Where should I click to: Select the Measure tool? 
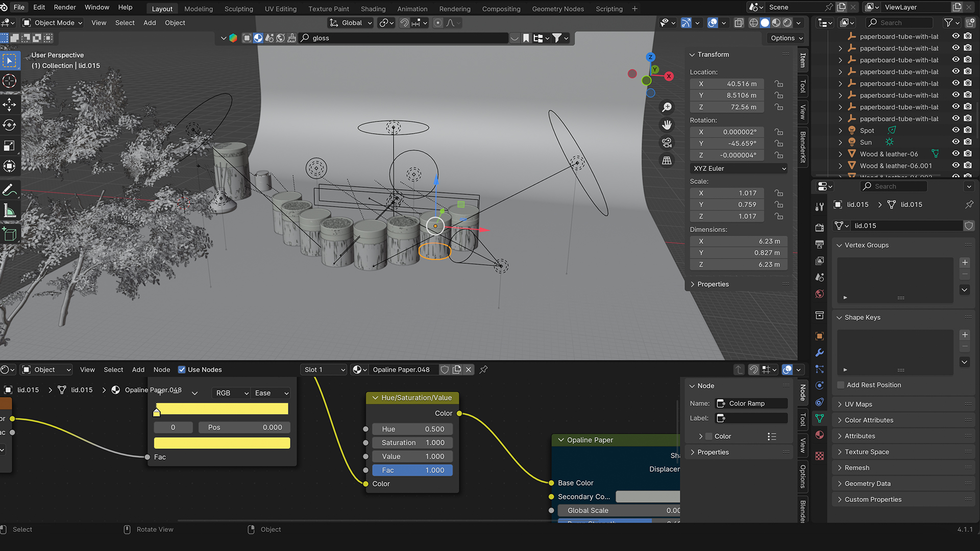9,211
